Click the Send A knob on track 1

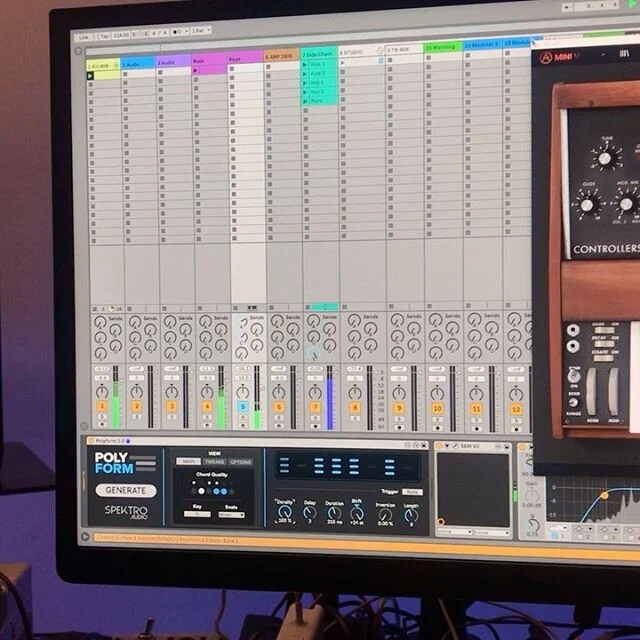coord(100,322)
